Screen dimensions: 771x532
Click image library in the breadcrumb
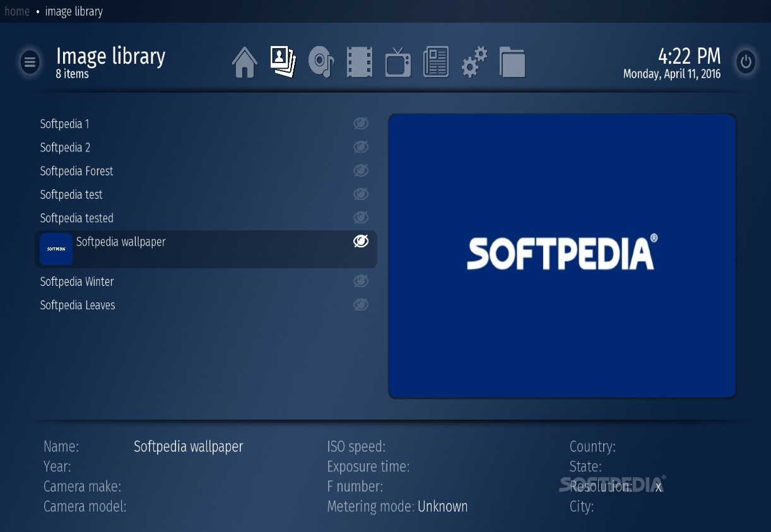[74, 11]
